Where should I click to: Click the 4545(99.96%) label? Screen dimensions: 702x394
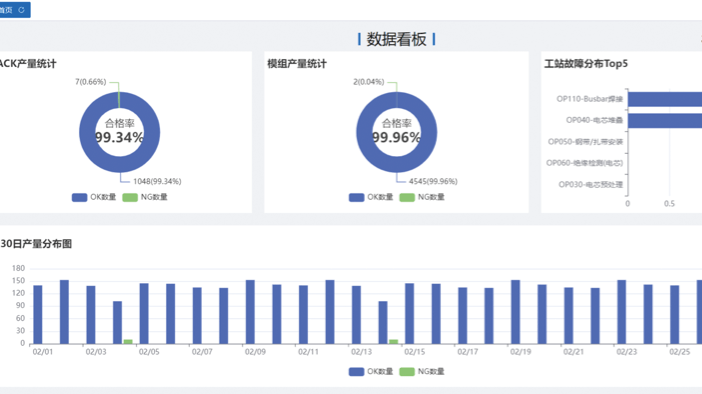433,181
